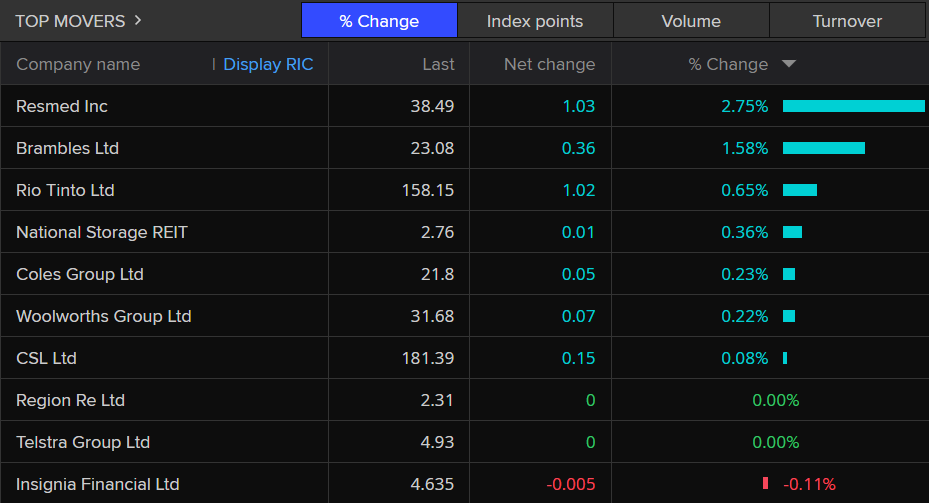
Task: Click the red Insignia Financial change bar
Action: click(765, 484)
